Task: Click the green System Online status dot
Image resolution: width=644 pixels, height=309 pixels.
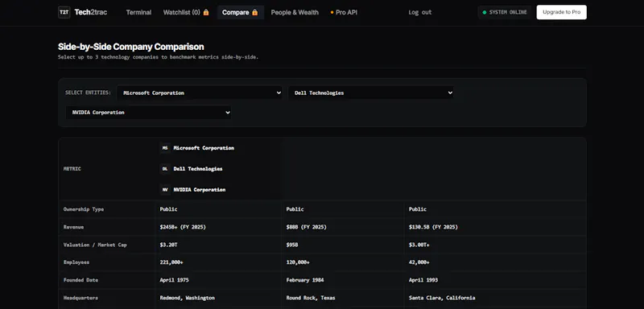Action: [x=485, y=12]
